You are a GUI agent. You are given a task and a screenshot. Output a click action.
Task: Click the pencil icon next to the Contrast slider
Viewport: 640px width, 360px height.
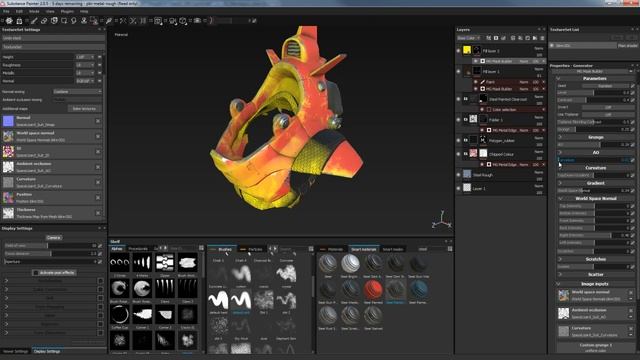[x=633, y=100]
